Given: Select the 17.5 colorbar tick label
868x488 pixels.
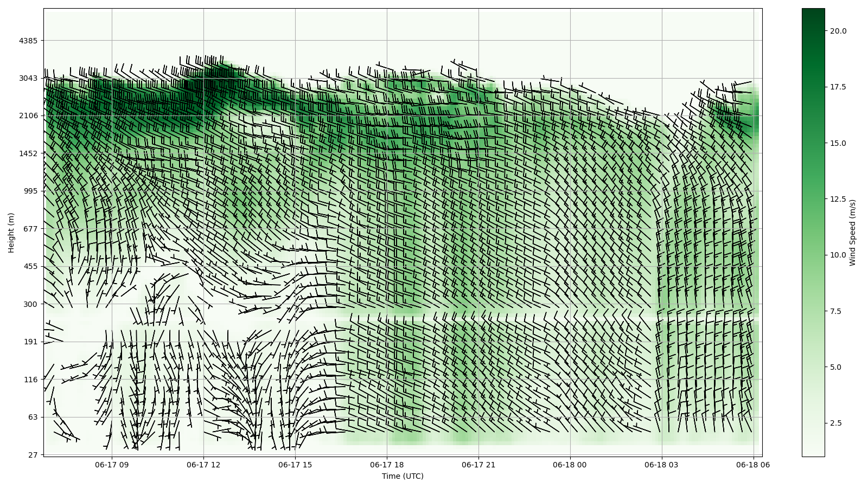Looking at the screenshot, I should tap(838, 87).
